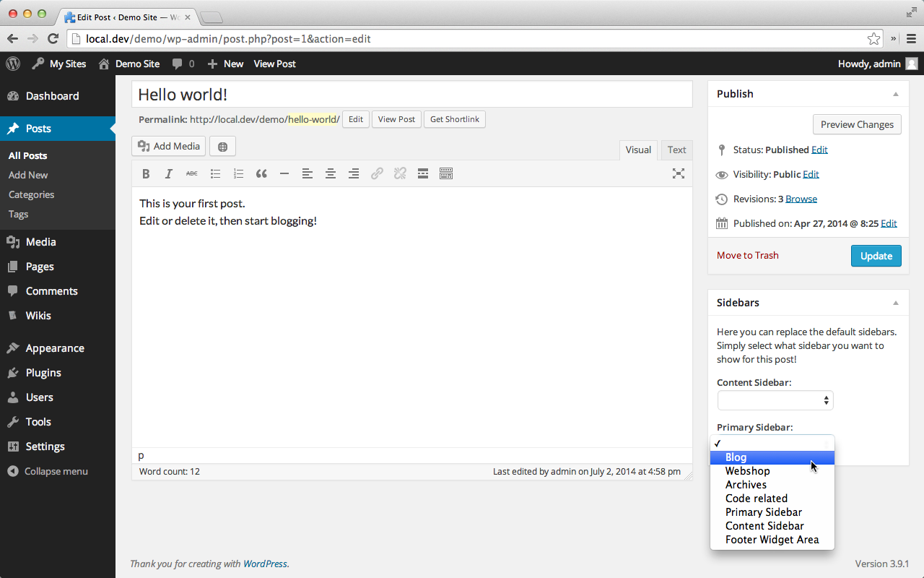Screen dimensions: 924x578
Task: Collapse the Sidebars panel
Action: pyautogui.click(x=895, y=303)
